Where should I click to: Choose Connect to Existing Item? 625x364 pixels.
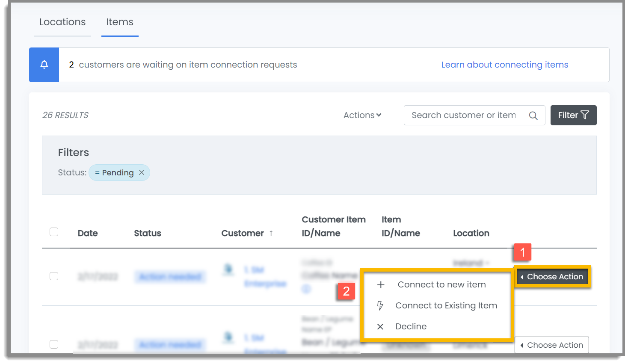[x=446, y=305]
